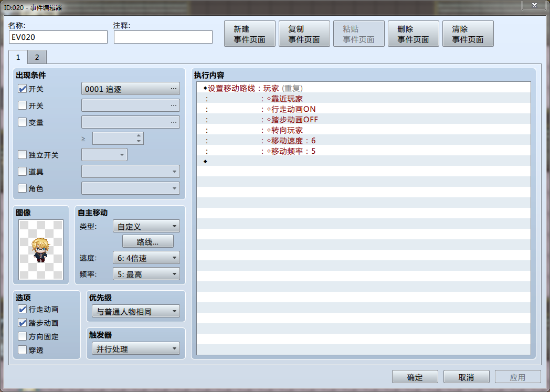Click the variable value stepper field
The width and height of the screenshot is (550, 392).
point(118,139)
